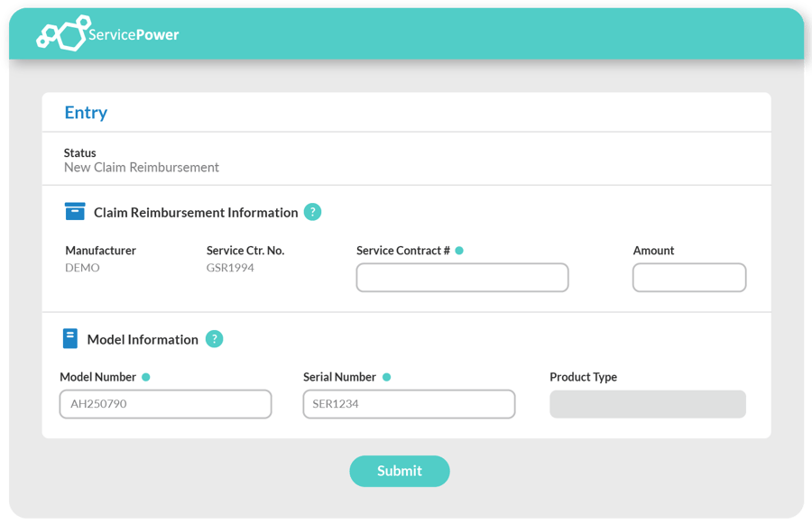Click the Serial Number field showing SER1234

[x=408, y=404]
